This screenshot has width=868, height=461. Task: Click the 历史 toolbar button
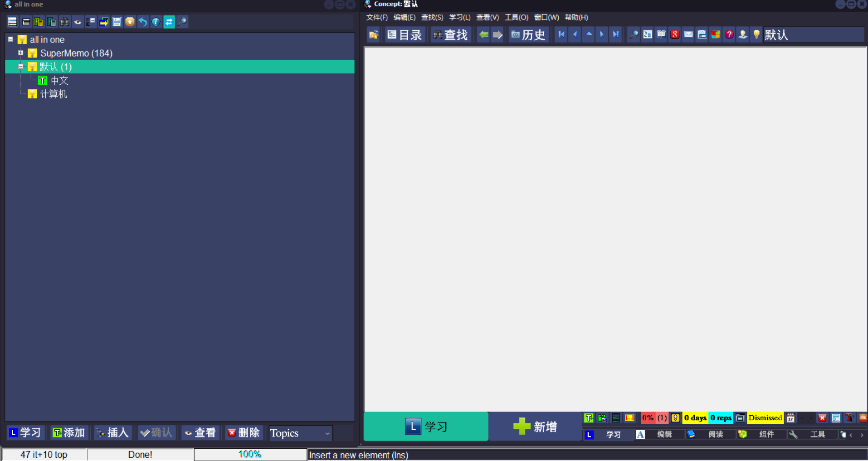click(x=528, y=35)
